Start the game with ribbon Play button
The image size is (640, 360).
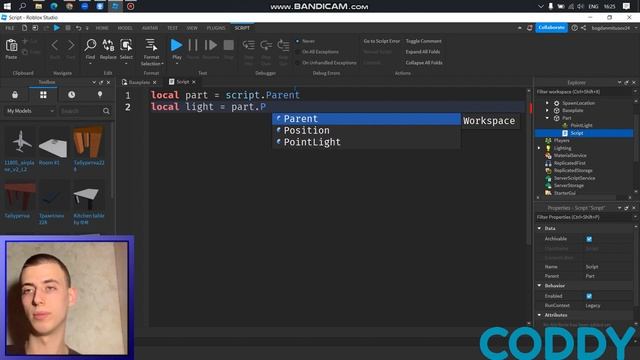(x=176, y=45)
